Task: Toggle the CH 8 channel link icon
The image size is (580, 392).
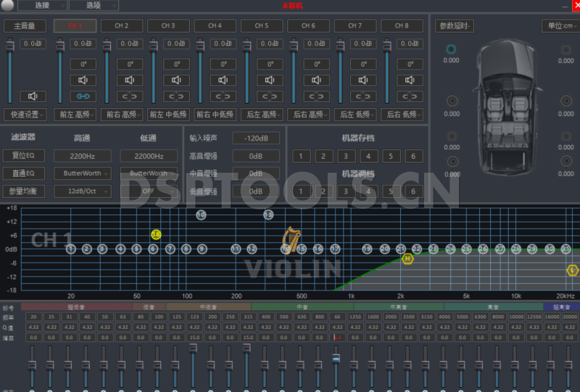Action: coord(410,96)
